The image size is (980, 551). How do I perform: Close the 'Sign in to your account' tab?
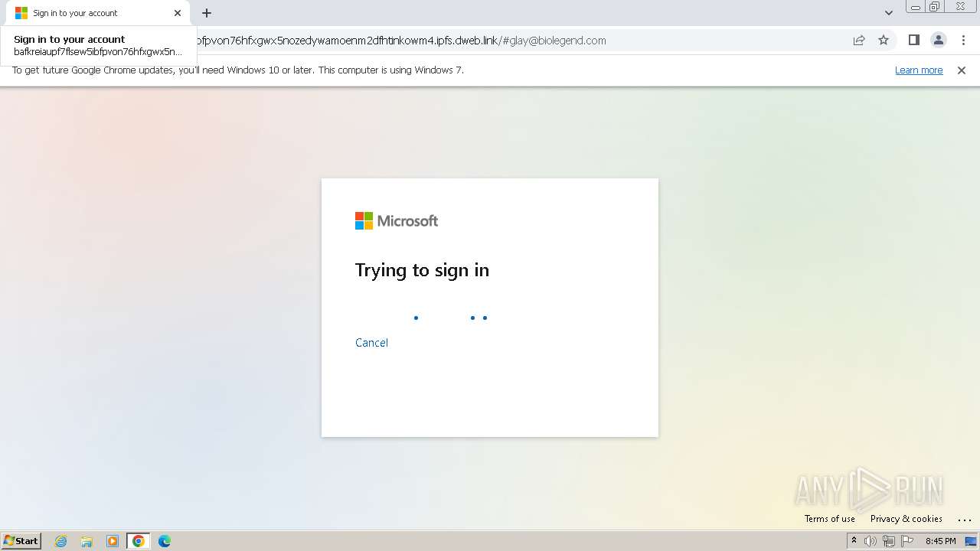coord(178,13)
